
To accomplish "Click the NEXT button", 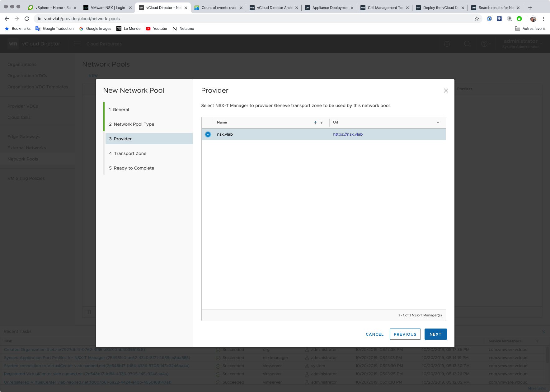I will point(435,334).
